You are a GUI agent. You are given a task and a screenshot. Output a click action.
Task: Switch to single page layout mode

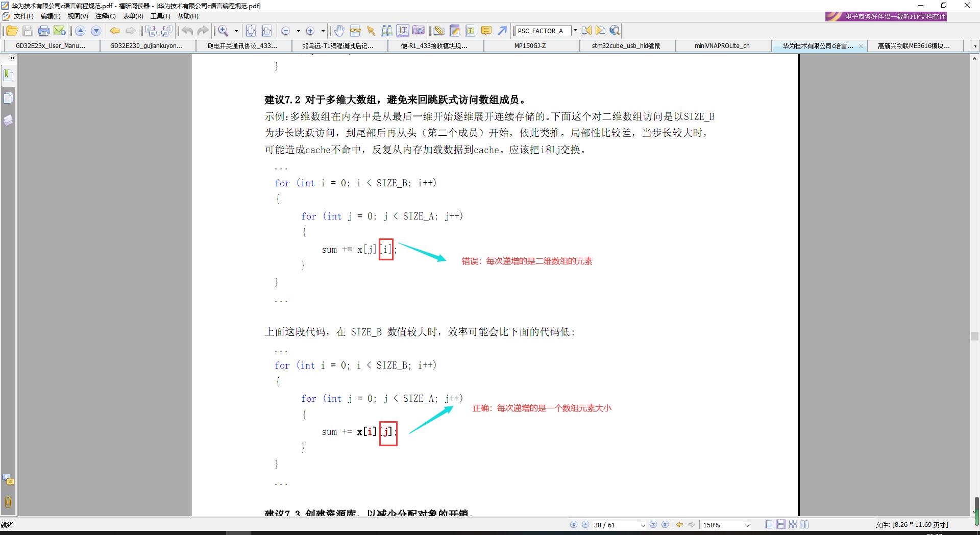[x=768, y=524]
